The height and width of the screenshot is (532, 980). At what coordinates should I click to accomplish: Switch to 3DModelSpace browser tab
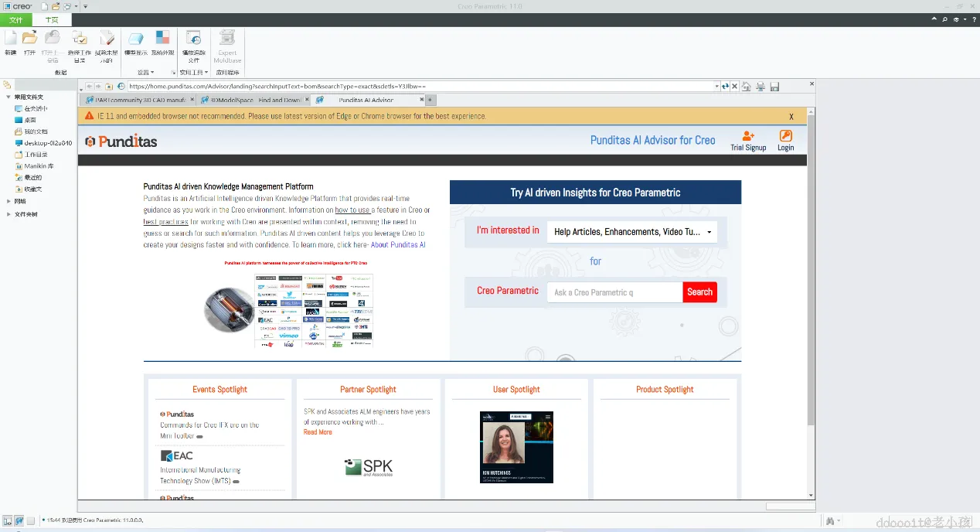[253, 100]
